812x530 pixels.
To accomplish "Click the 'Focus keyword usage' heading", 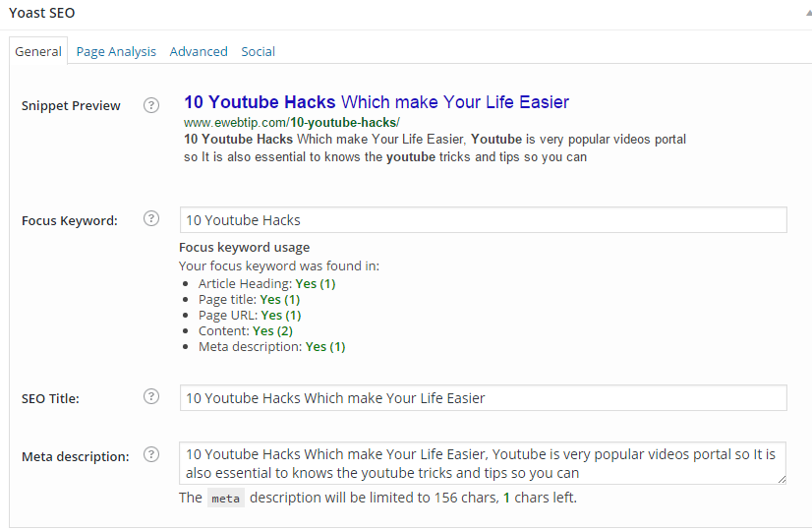I will pos(245,248).
